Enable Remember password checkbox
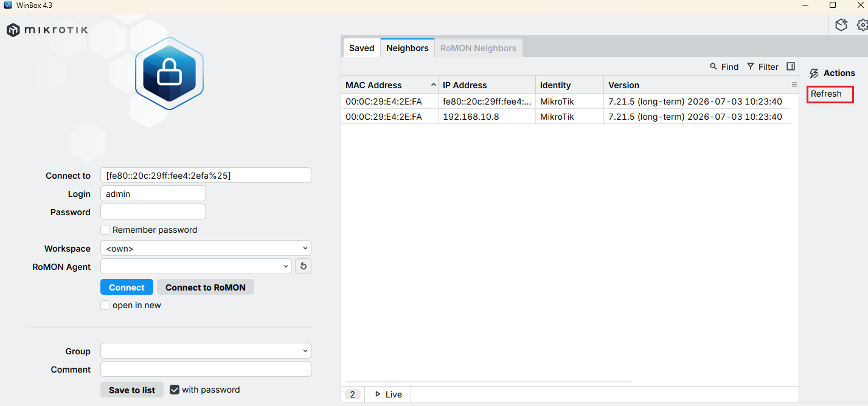868x406 pixels. 105,230
